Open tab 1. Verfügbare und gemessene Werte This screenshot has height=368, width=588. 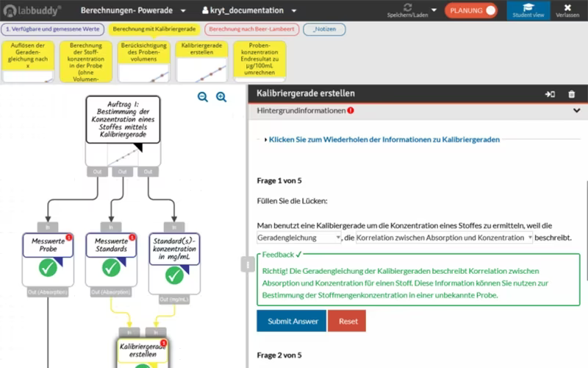pyautogui.click(x=52, y=29)
